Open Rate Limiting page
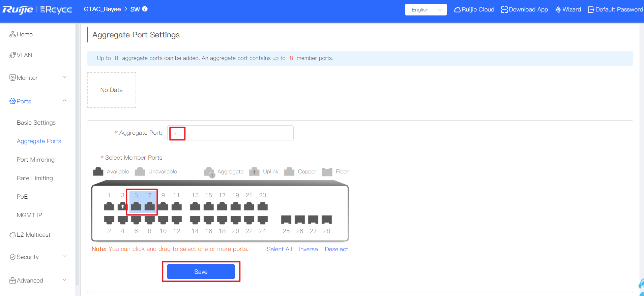644x296 pixels. pyautogui.click(x=35, y=178)
